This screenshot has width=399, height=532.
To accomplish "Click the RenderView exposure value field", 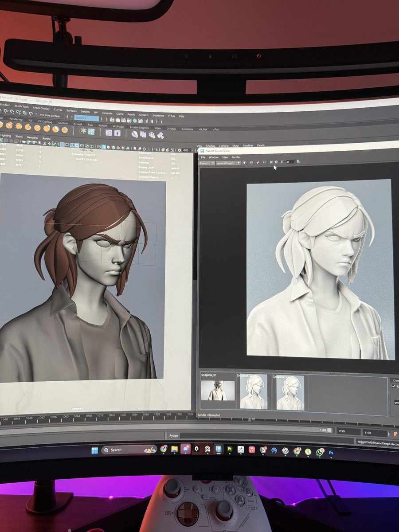I will click(x=290, y=162).
